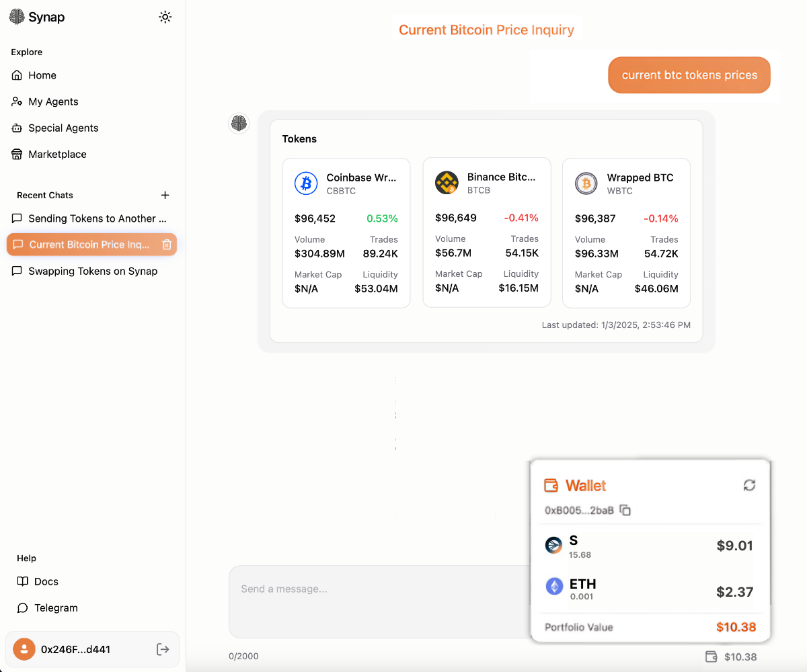Image resolution: width=807 pixels, height=672 pixels.
Task: Click the Last updated timestamp
Action: (616, 325)
